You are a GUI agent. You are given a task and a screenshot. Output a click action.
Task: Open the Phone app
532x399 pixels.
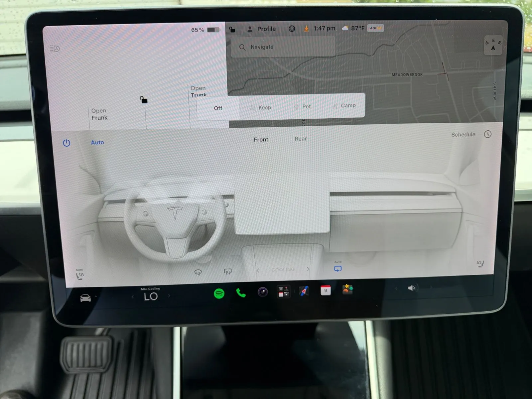[x=241, y=293]
